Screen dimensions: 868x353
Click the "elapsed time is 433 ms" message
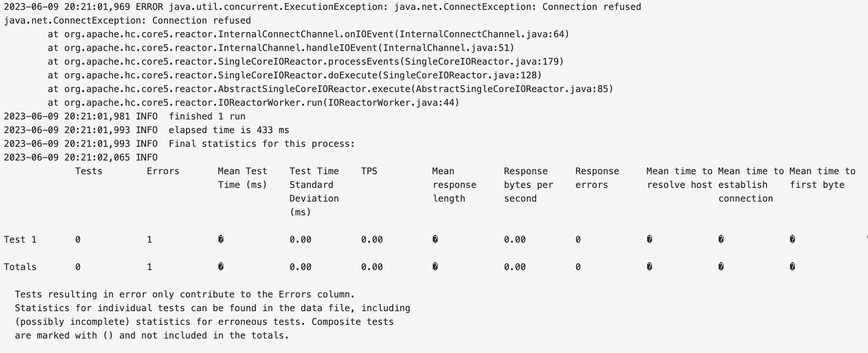[229, 130]
